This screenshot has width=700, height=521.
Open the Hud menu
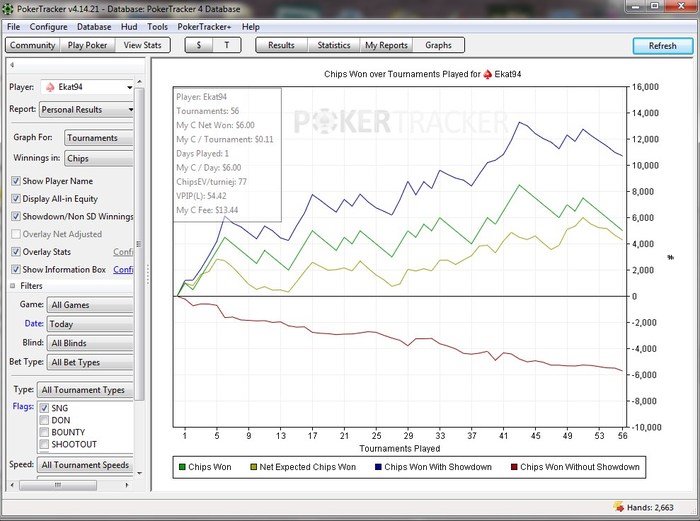pos(129,27)
